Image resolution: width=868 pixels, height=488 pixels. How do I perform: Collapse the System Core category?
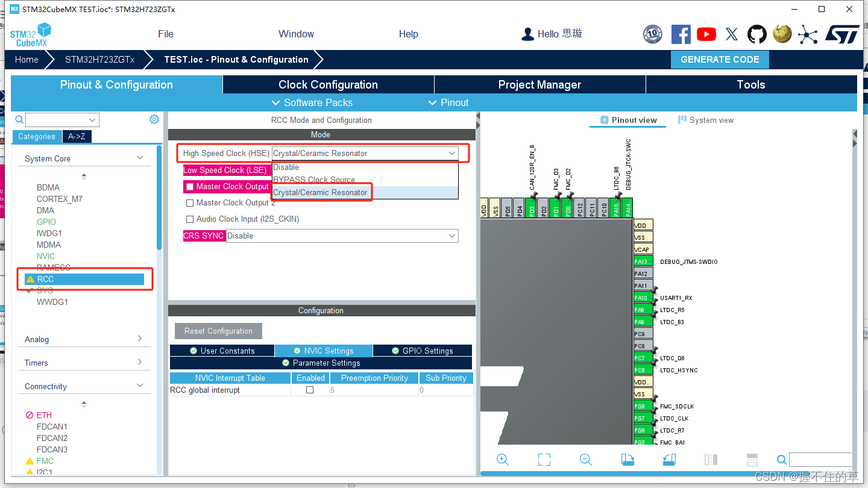pyautogui.click(x=140, y=158)
